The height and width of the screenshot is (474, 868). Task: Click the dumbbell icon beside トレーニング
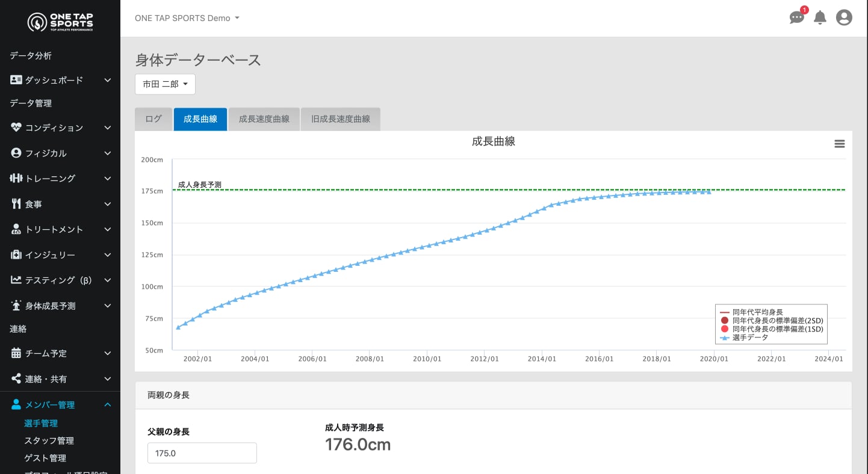tap(16, 178)
